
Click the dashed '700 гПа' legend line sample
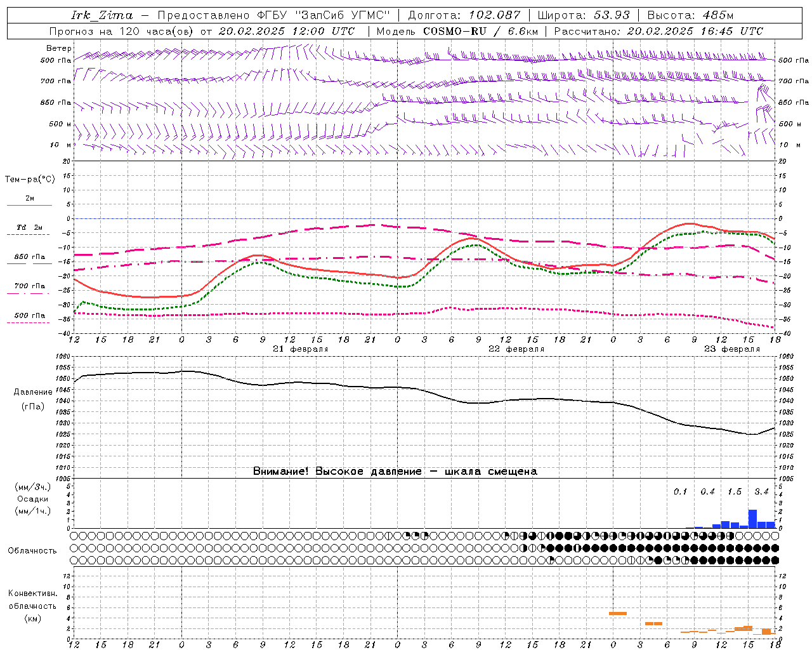point(28,293)
